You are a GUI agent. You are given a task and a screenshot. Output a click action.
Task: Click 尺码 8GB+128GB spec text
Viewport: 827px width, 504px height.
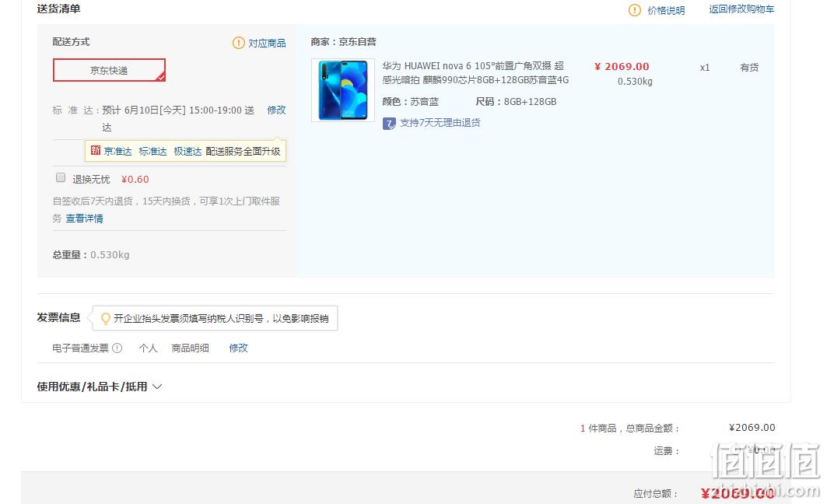[x=516, y=102]
